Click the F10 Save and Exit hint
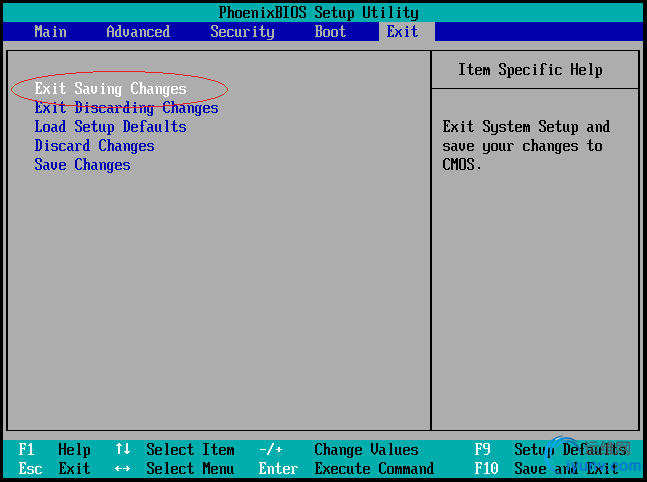Screen dimensions: 647x482 coord(546,468)
